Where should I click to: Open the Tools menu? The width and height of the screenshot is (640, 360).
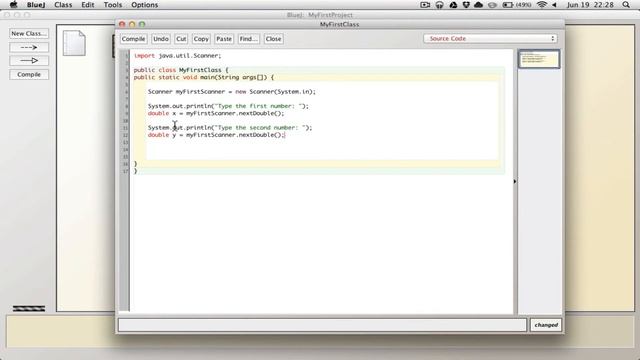(113, 5)
